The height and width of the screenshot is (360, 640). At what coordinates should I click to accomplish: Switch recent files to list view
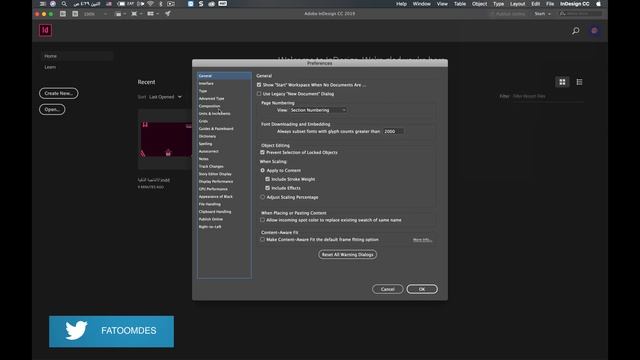point(579,82)
